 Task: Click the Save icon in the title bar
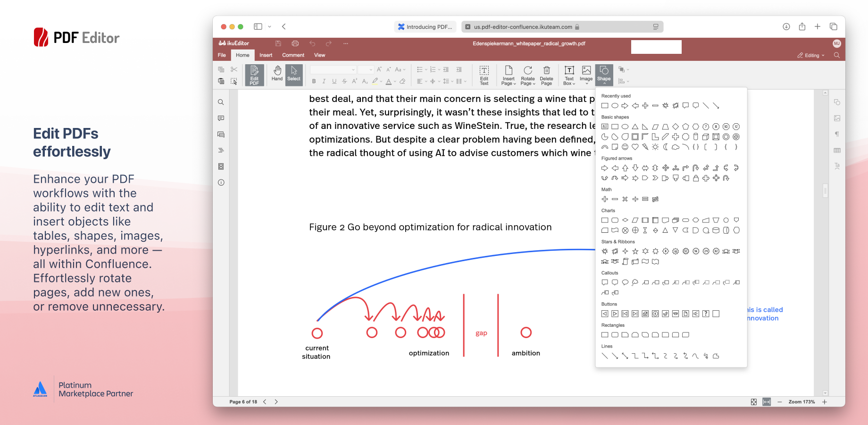[278, 43]
